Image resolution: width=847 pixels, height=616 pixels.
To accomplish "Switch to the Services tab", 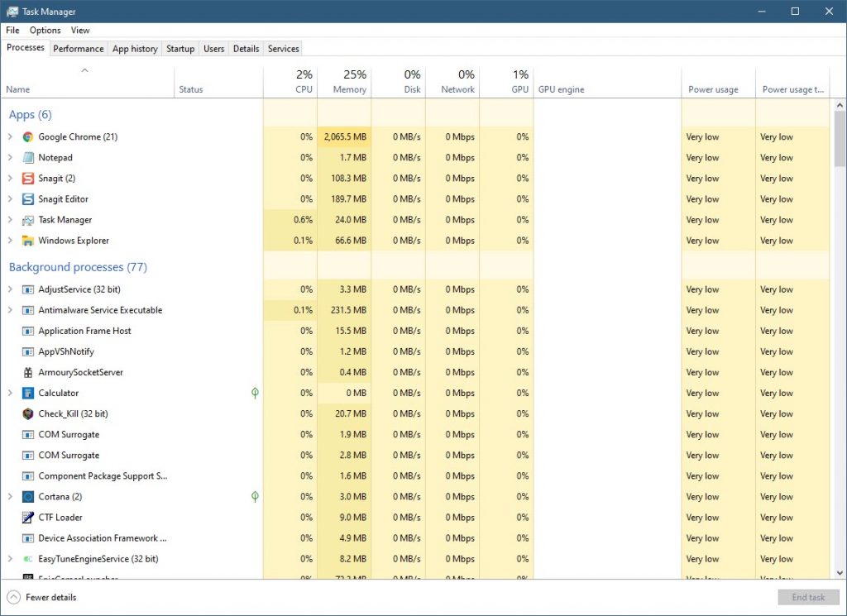I will coord(284,49).
